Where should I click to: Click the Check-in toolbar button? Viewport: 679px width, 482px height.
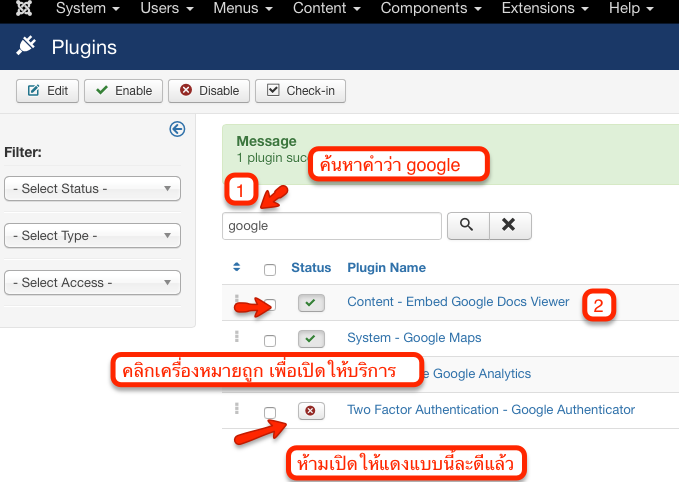point(301,91)
